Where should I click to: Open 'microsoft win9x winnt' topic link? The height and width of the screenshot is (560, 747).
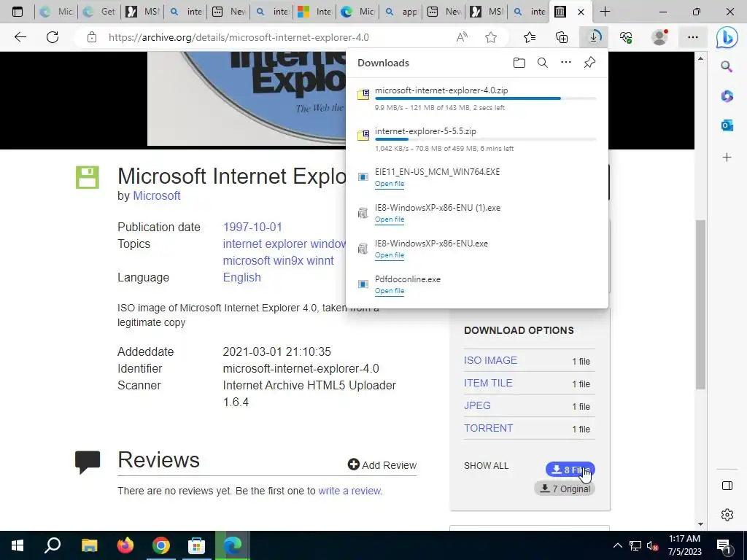pyautogui.click(x=278, y=261)
